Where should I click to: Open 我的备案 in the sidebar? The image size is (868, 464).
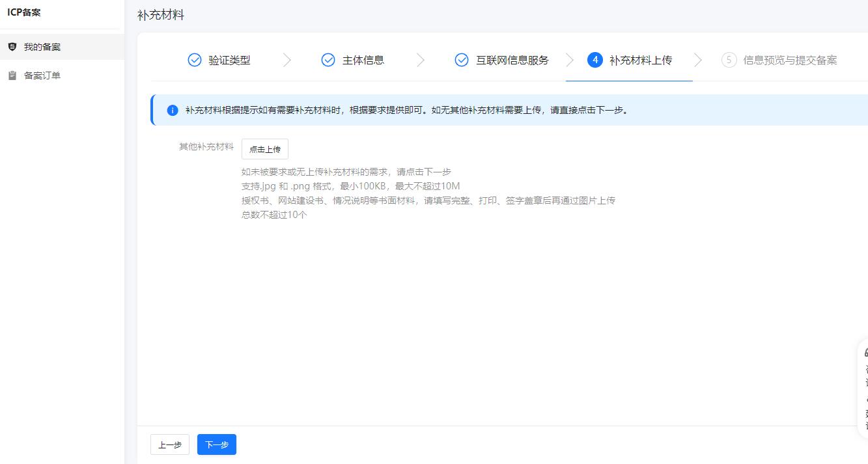click(62, 47)
